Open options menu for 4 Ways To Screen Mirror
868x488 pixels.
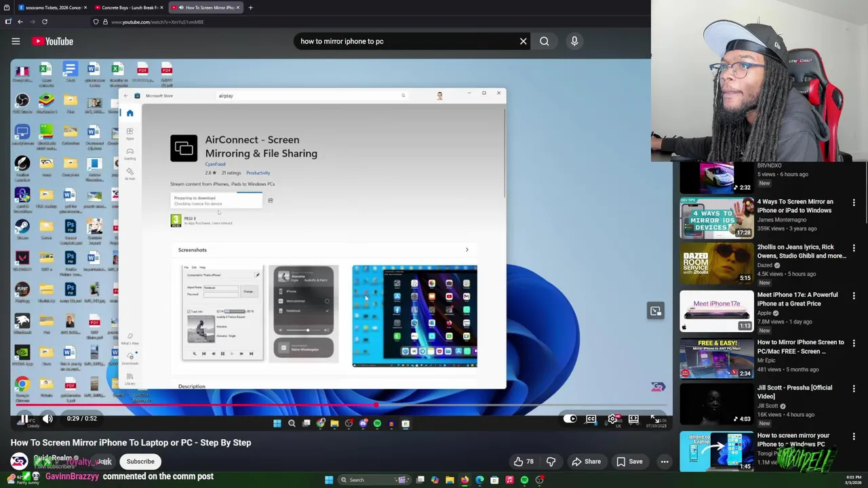click(854, 203)
